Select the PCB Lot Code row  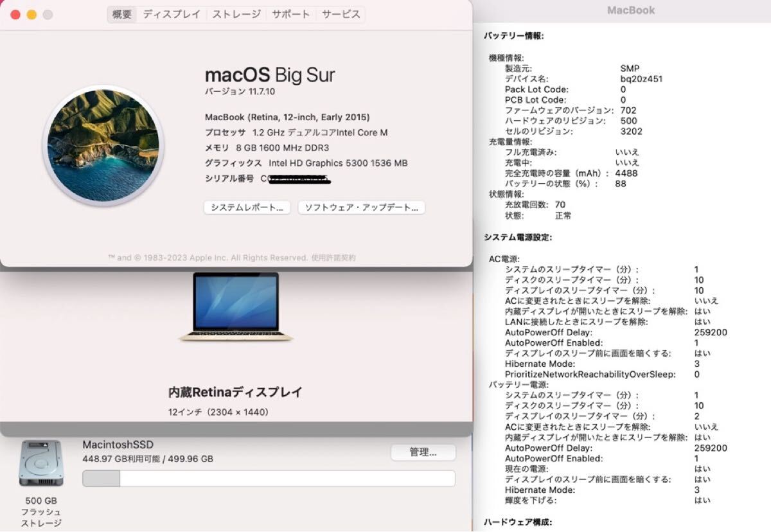565,100
